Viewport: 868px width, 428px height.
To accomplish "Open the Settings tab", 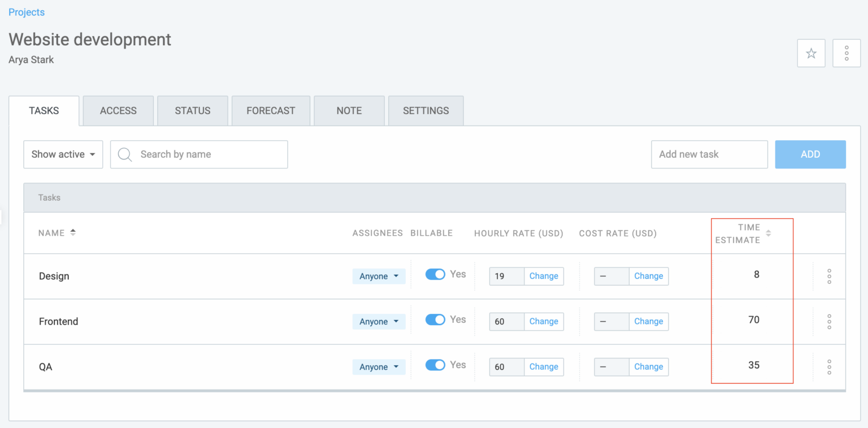I will coord(426,111).
